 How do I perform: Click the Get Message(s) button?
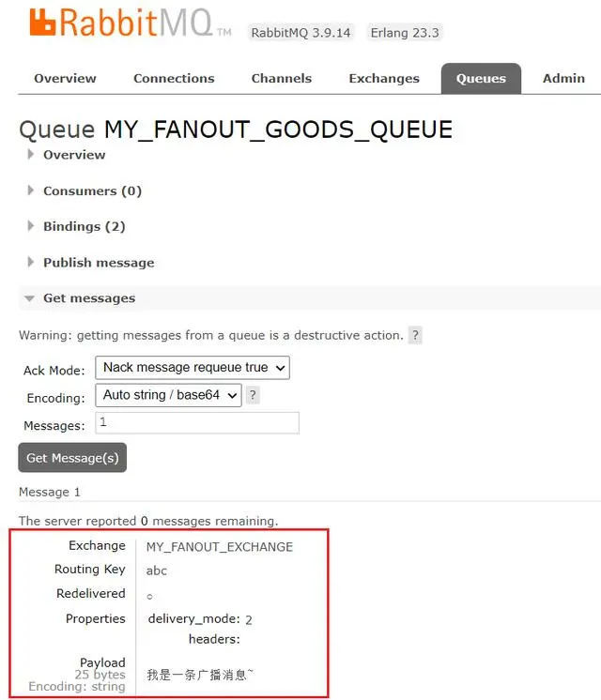point(72,458)
